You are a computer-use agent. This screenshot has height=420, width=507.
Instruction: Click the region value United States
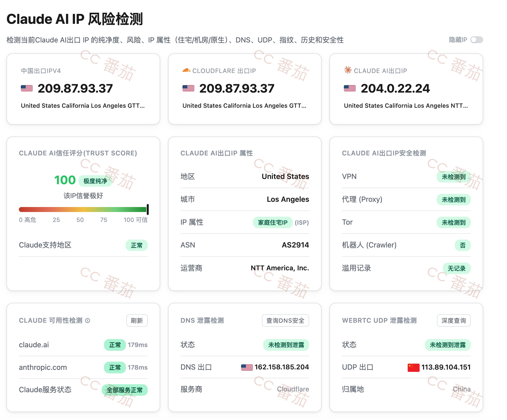coord(285,176)
